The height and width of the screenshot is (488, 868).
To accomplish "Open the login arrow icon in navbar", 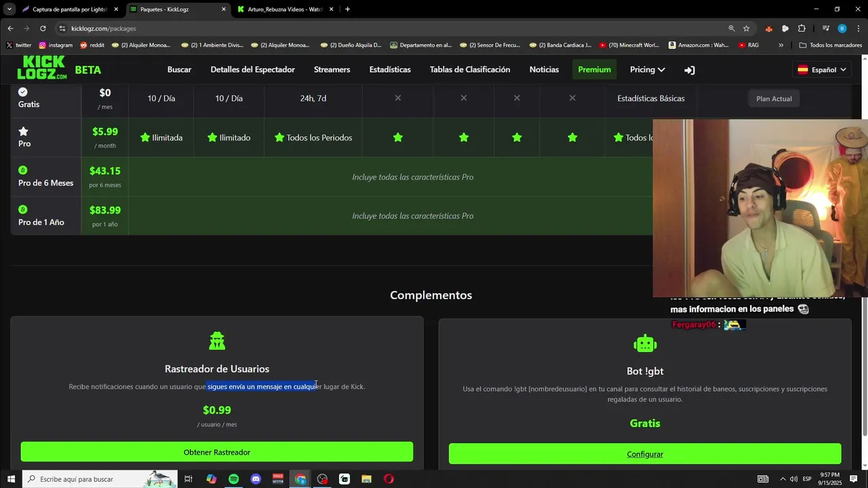I will pyautogui.click(x=690, y=70).
